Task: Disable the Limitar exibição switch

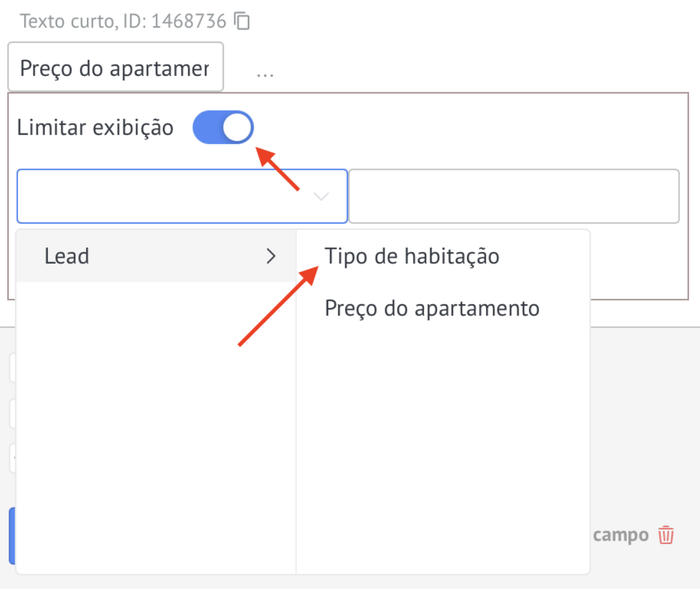Action: click(x=223, y=127)
